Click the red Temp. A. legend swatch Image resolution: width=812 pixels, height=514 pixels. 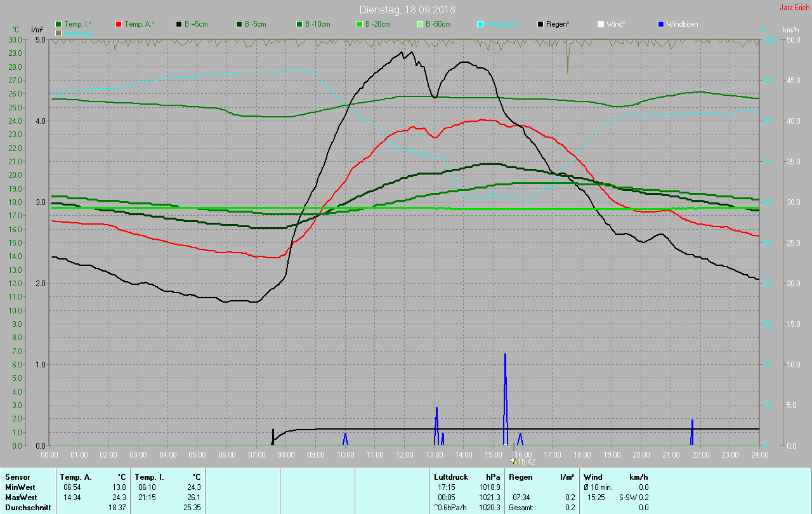[119, 24]
